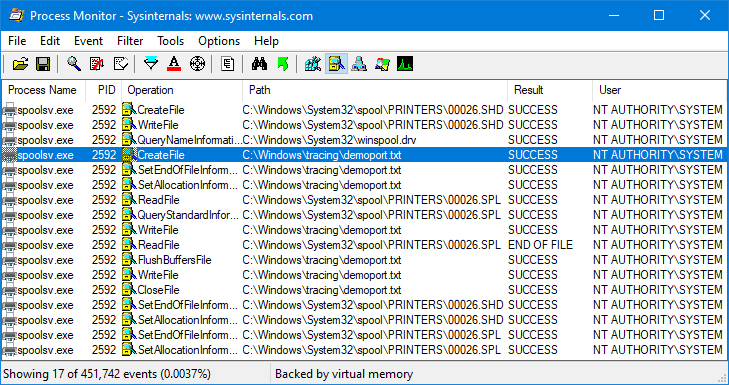Open the Highlight toolbar icon with red underline

pos(174,64)
